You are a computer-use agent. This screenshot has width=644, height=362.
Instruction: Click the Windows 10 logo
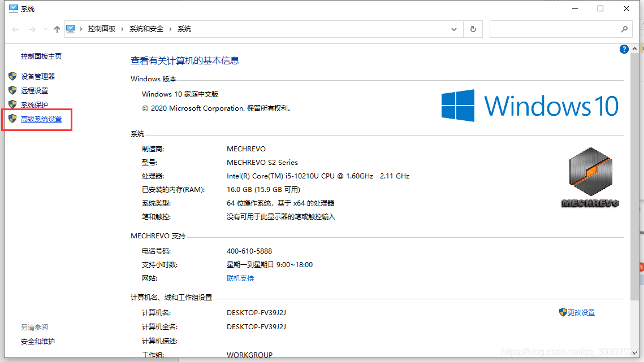pyautogui.click(x=530, y=106)
